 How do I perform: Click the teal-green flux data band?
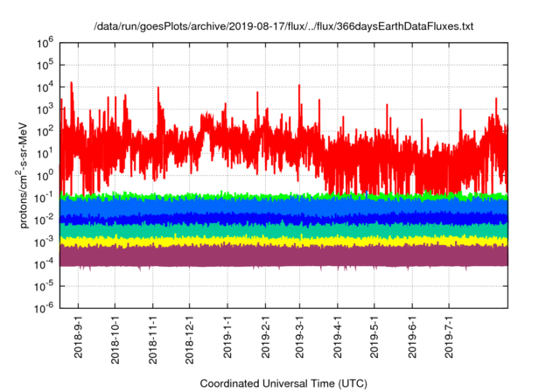point(283,231)
